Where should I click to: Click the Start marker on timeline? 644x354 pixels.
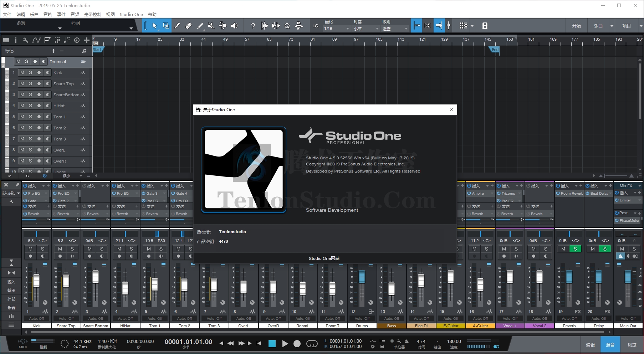tap(98, 50)
